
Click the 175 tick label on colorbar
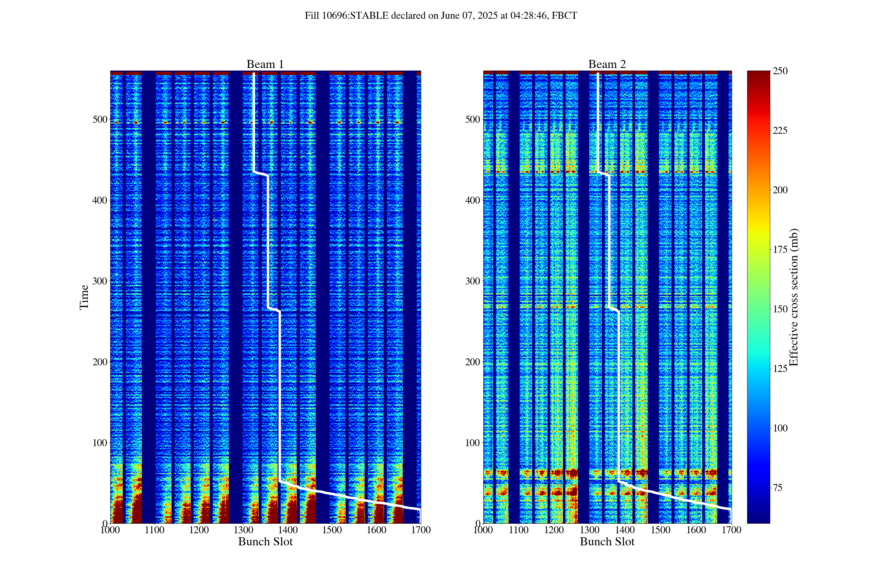pyautogui.click(x=780, y=250)
